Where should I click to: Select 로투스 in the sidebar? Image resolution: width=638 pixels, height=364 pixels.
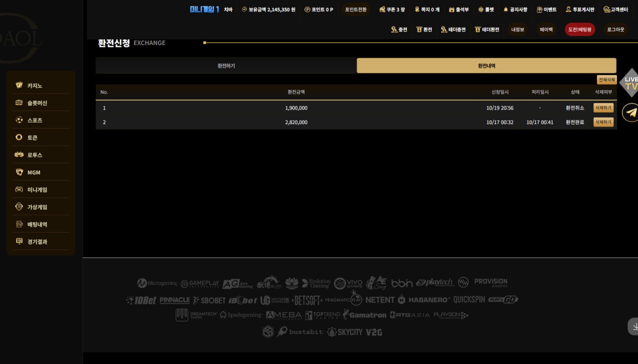pyautogui.click(x=34, y=155)
